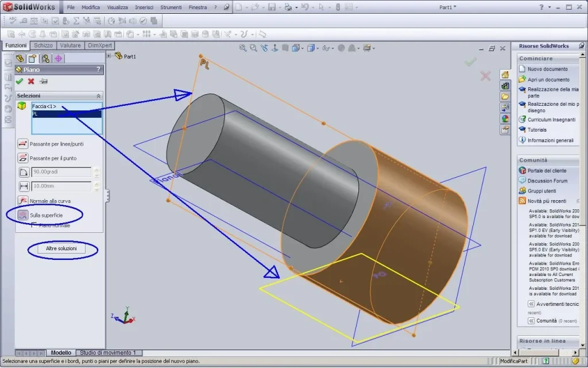588x368 pixels.
Task: Click the Sigma equations icon
Action: pos(76,21)
